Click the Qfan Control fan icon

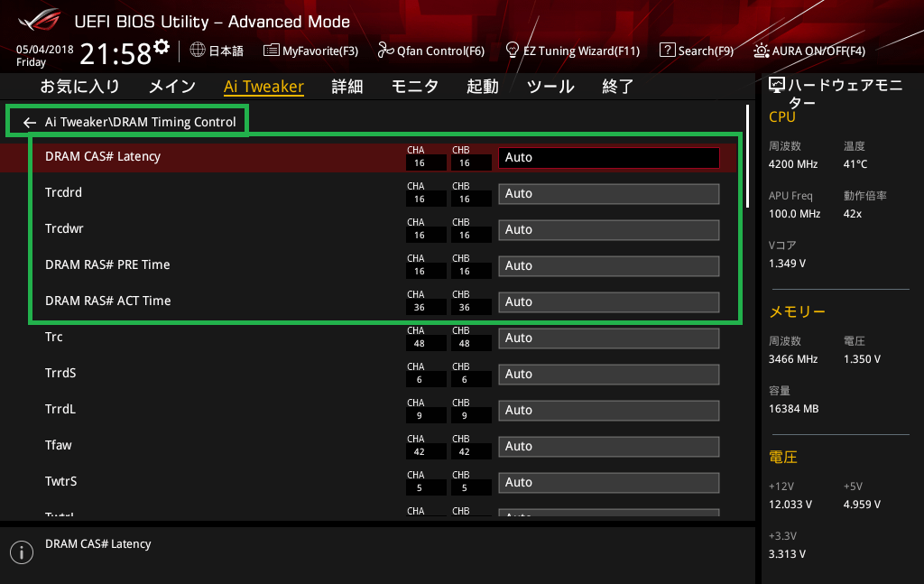[385, 50]
